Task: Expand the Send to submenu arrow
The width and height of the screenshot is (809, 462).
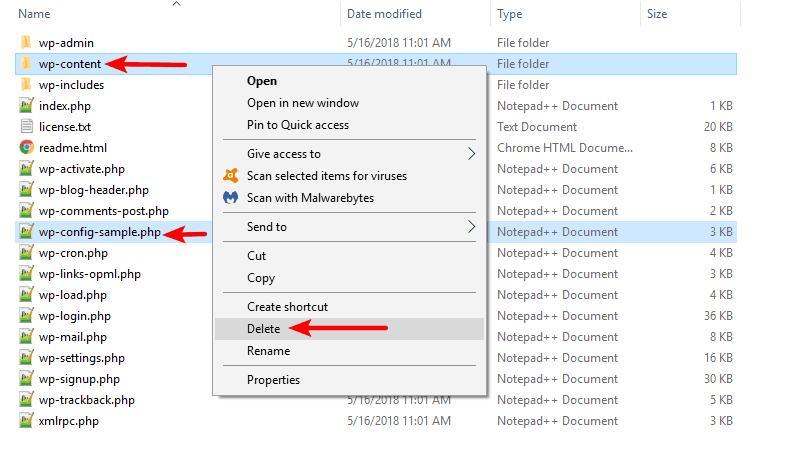Action: point(471,227)
